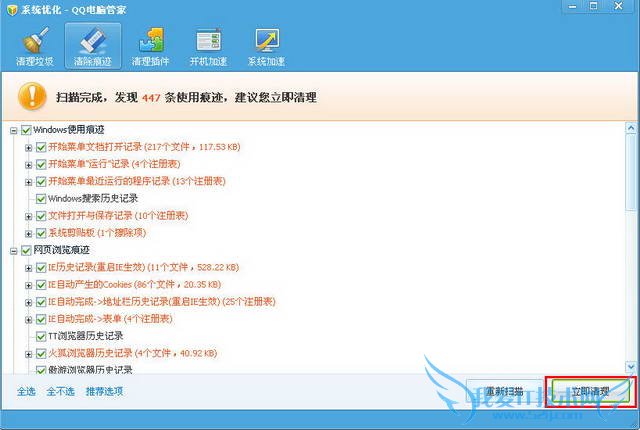640x430 pixels.
Task: Uncheck 文件打开与保存记录 checkbox
Action: 41,216
